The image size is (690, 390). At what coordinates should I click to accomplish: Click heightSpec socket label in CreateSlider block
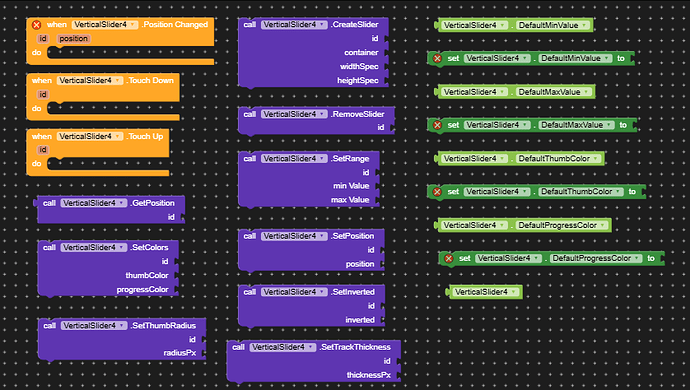358,81
